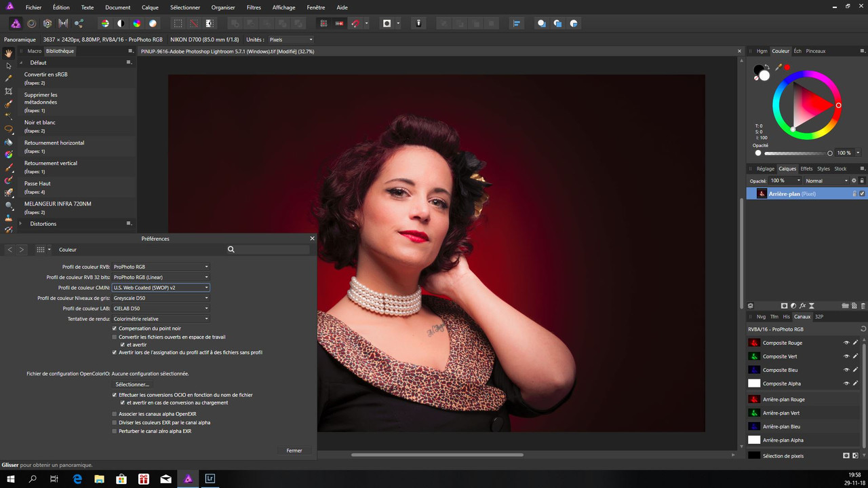Apply Auto White Balance toolbar icon
The image size is (868, 488).
[x=153, y=23]
